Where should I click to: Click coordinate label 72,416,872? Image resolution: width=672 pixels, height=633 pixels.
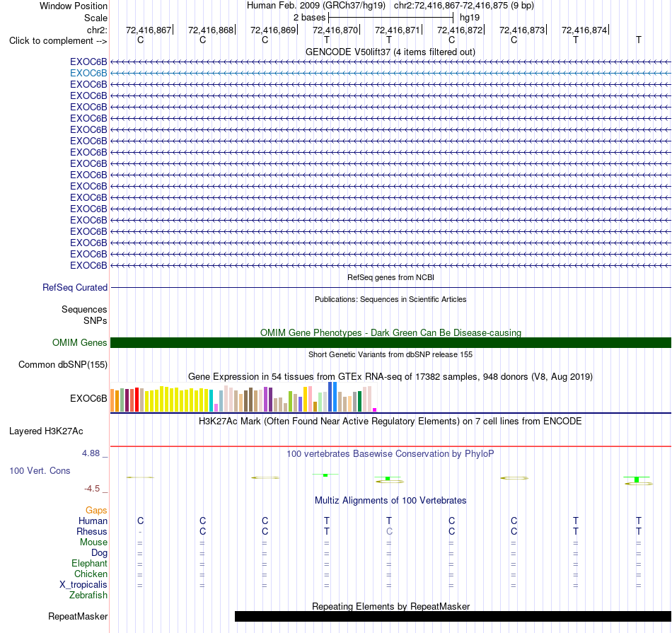459,30
